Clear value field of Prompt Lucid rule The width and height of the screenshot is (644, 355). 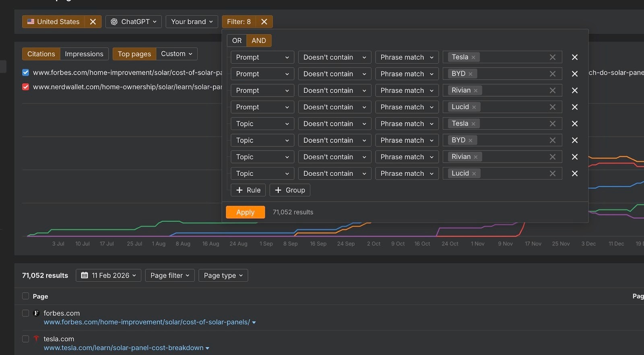pos(553,107)
